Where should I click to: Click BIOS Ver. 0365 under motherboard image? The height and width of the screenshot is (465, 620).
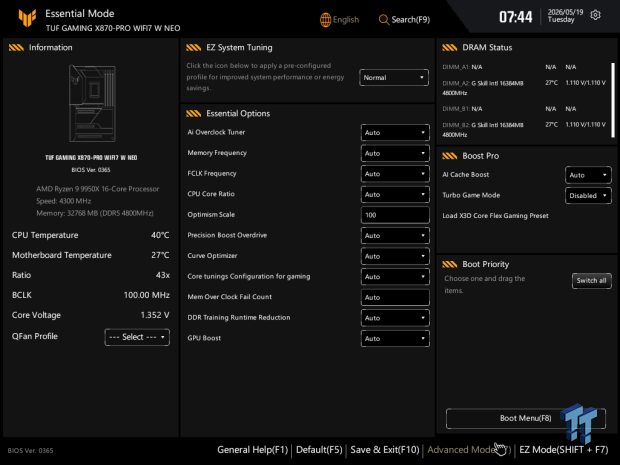pos(91,170)
